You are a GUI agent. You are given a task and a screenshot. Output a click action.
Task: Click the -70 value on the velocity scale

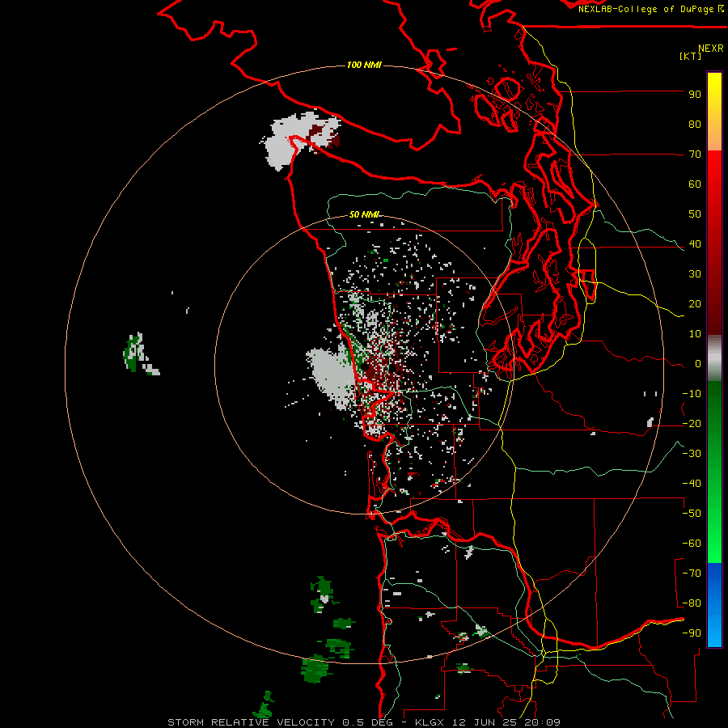point(692,574)
